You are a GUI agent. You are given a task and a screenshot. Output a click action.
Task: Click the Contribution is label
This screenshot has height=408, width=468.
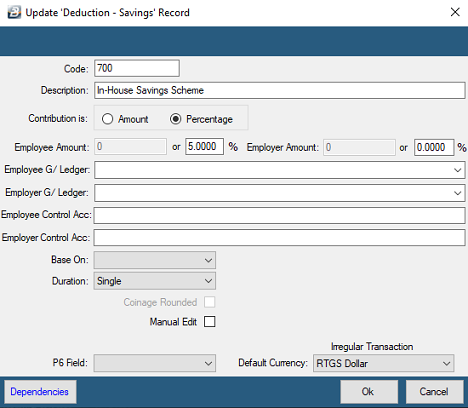[x=58, y=118]
